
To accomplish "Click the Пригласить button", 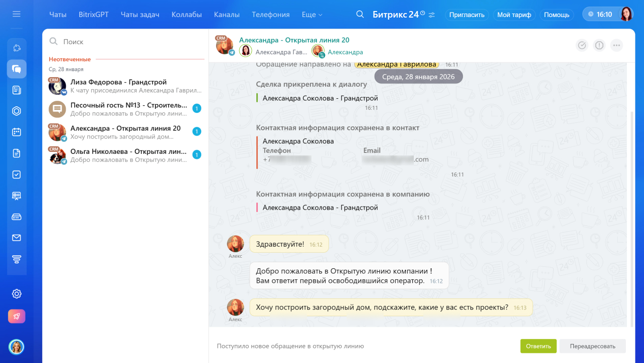I will (466, 15).
